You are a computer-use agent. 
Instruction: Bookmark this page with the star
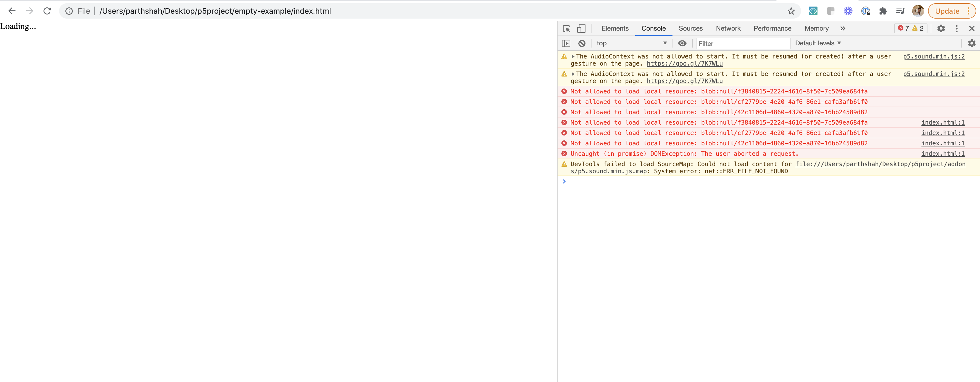(791, 11)
